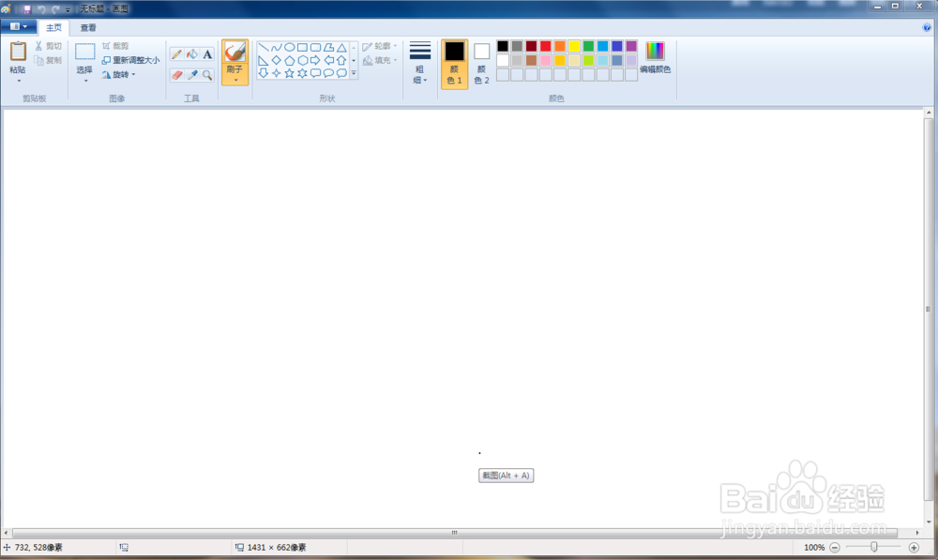Click the 选择 dotted rectangle icon
The image size is (938, 560).
[x=84, y=52]
